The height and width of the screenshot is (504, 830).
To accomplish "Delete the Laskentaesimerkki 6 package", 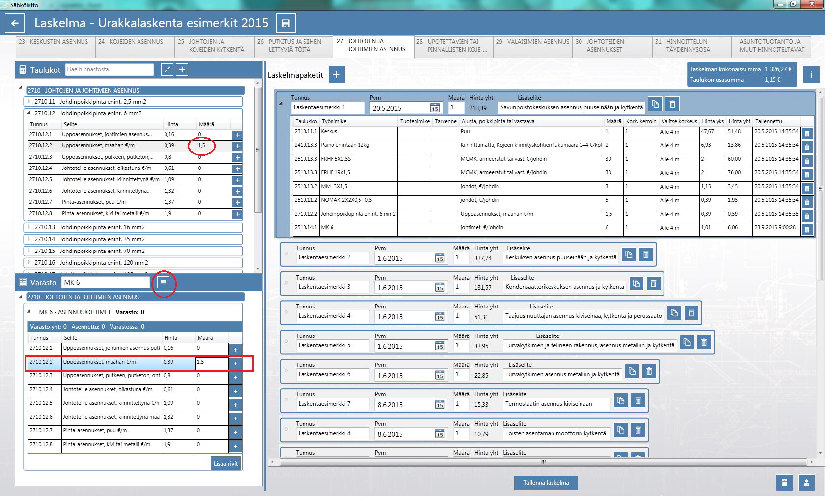I will pos(649,371).
